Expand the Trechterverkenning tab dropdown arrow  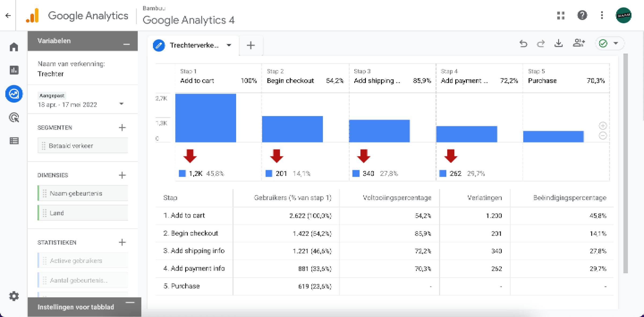click(x=229, y=45)
